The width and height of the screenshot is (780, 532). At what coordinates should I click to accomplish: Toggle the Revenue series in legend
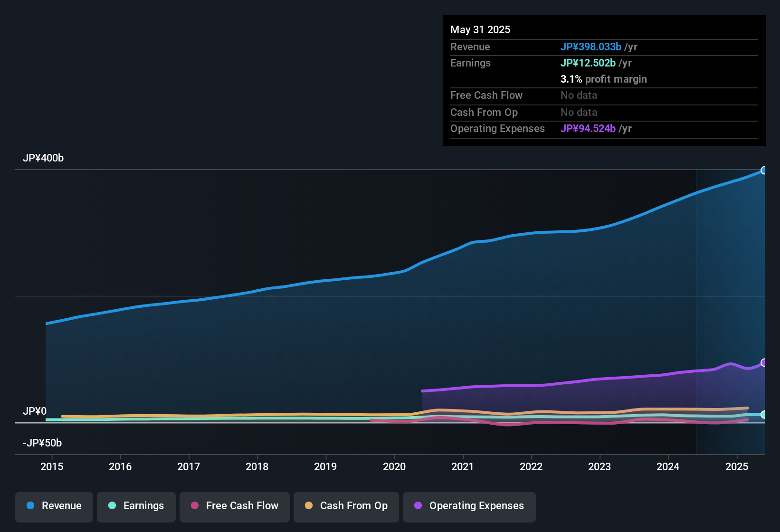[x=54, y=506]
